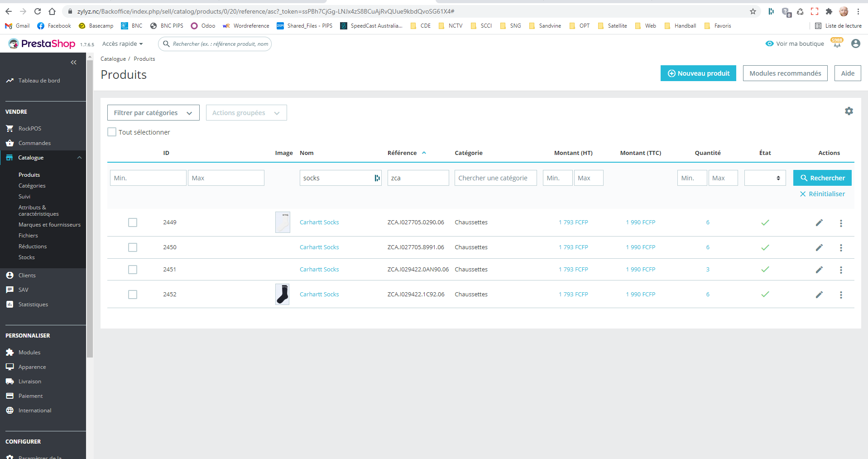
Task: Collapse the sidebar with double-chevron icon
Action: click(73, 63)
